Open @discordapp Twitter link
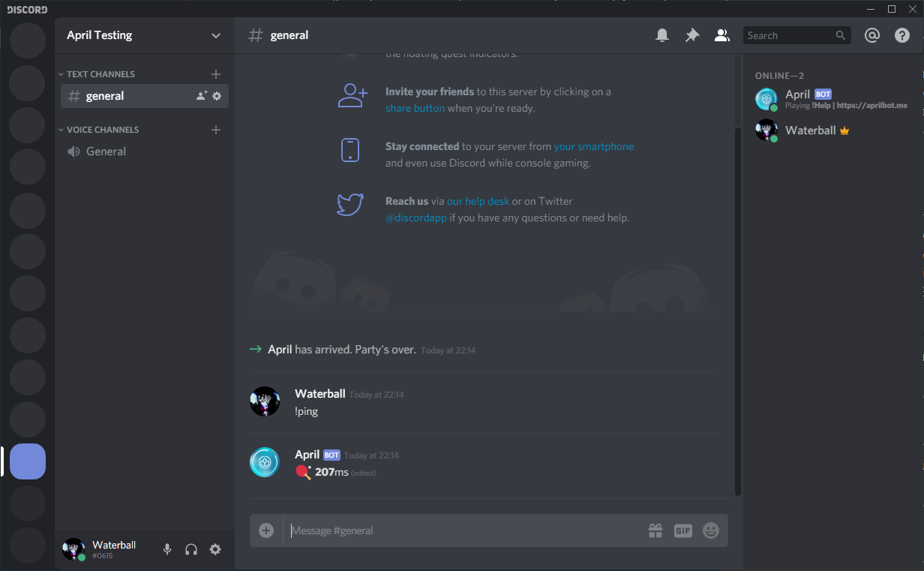This screenshot has width=924, height=571. click(416, 218)
